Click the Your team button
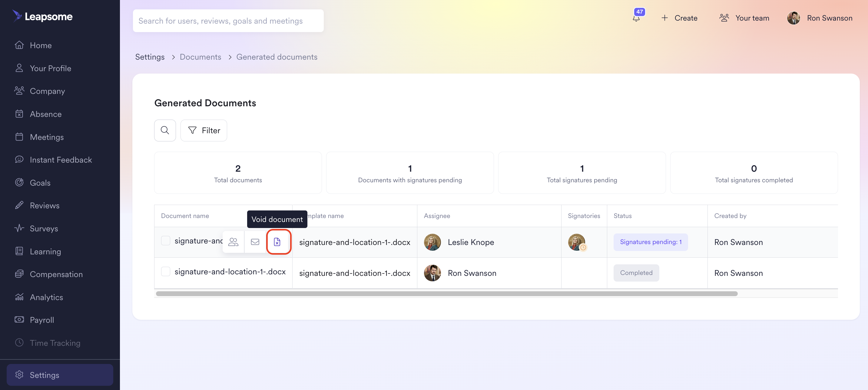Screen dimensions: 868x390 tap(744, 18)
